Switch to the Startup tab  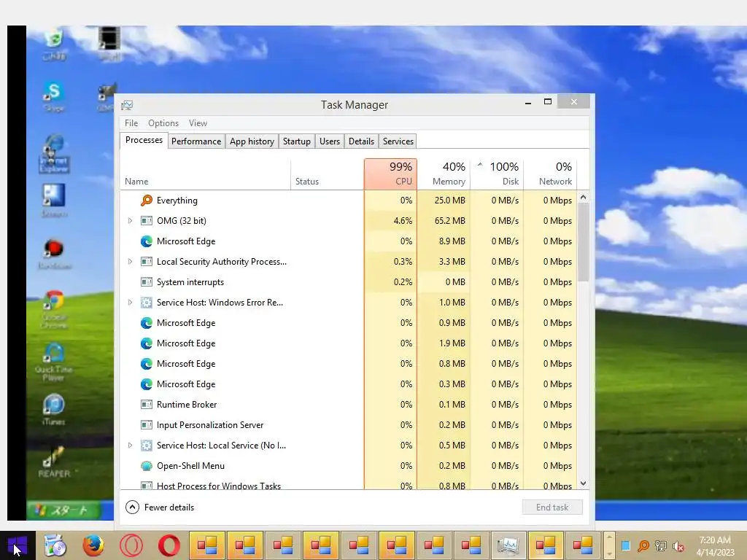click(297, 141)
